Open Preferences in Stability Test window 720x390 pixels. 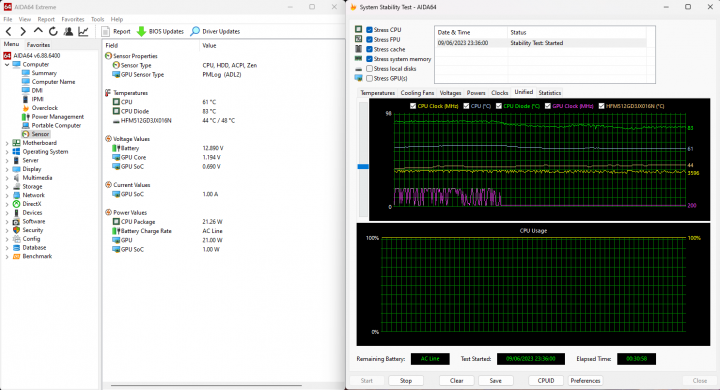pyautogui.click(x=585, y=381)
